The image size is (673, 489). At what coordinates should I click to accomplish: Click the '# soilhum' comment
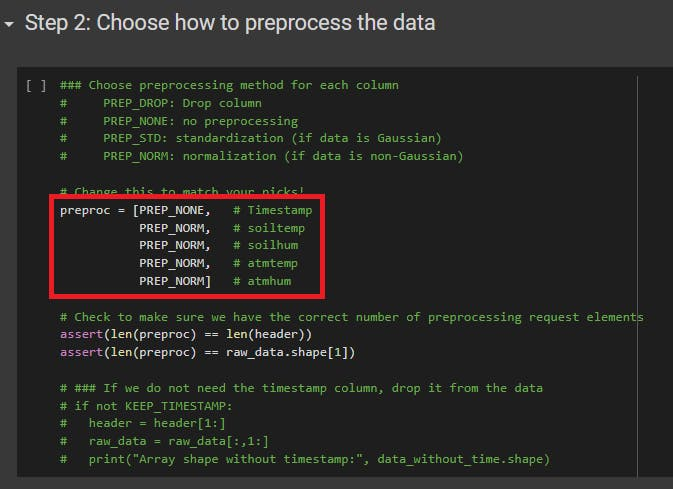(x=265, y=246)
